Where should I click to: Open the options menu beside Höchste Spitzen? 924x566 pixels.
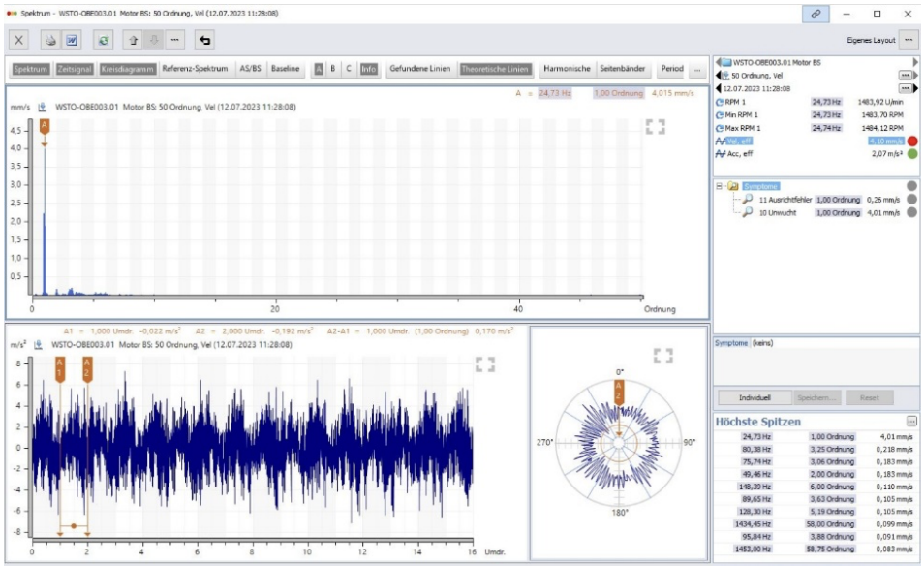[910, 422]
